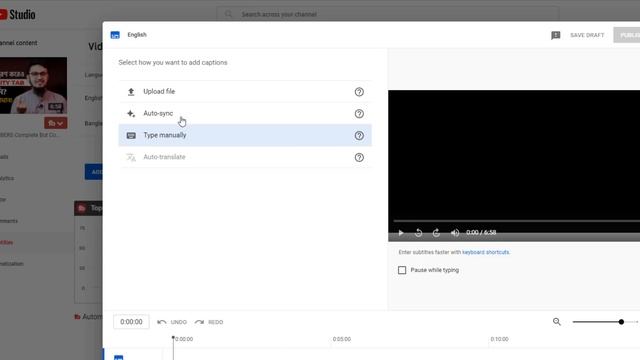Click the PUBLISH button
The height and width of the screenshot is (360, 640).
(627, 35)
